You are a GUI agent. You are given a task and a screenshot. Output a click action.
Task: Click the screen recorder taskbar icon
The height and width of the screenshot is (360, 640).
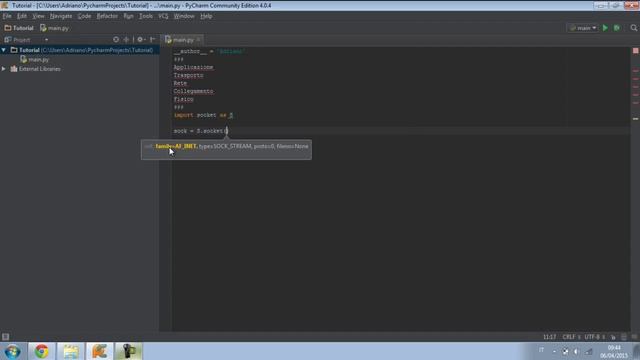coord(128,351)
